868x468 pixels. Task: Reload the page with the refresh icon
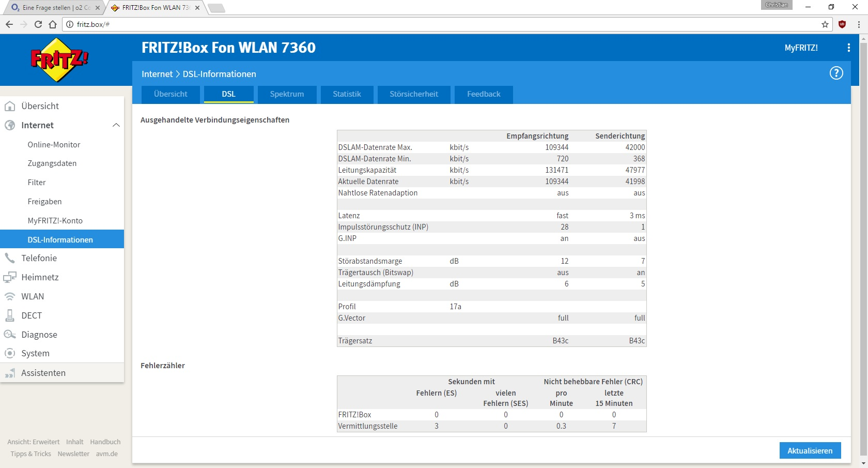pos(38,24)
